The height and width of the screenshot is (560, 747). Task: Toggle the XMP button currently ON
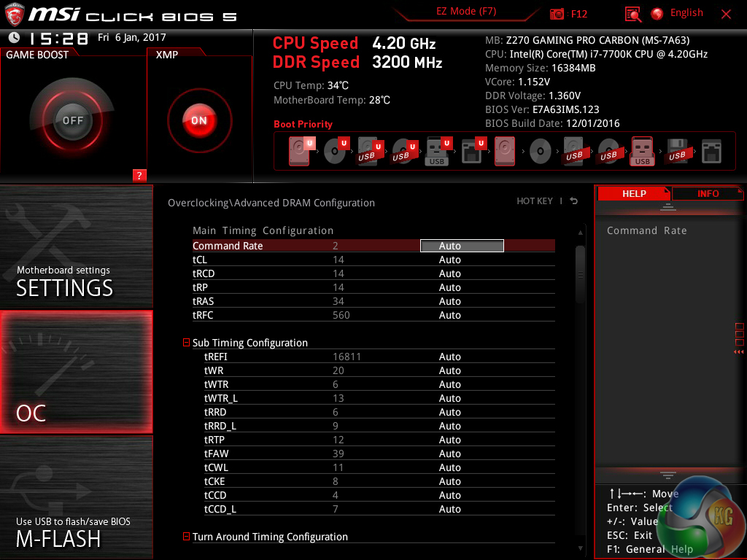[x=199, y=120]
